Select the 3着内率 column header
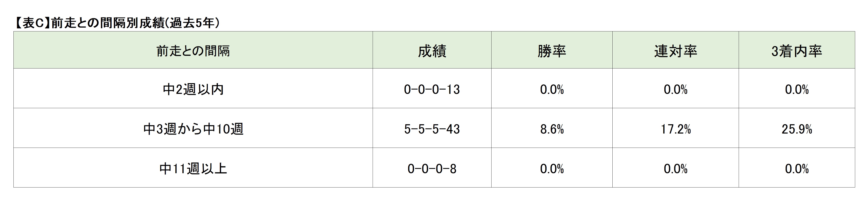The height and width of the screenshot is (204, 868). (x=797, y=51)
